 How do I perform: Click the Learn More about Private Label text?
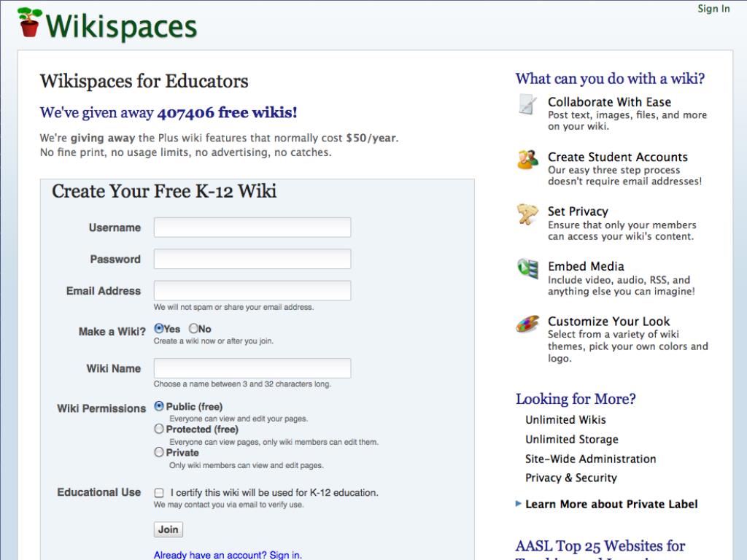click(612, 504)
